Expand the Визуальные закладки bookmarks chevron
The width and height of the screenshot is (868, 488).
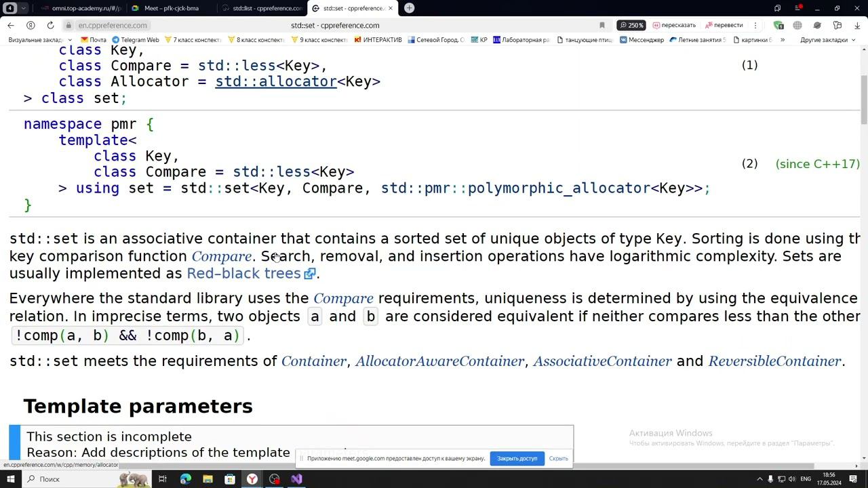71,40
